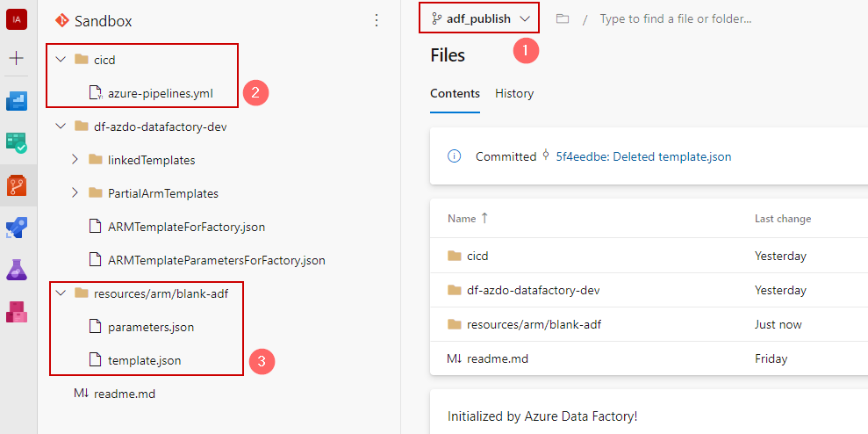Open the IA project avatar icon
This screenshot has height=434, width=868.
[17, 20]
